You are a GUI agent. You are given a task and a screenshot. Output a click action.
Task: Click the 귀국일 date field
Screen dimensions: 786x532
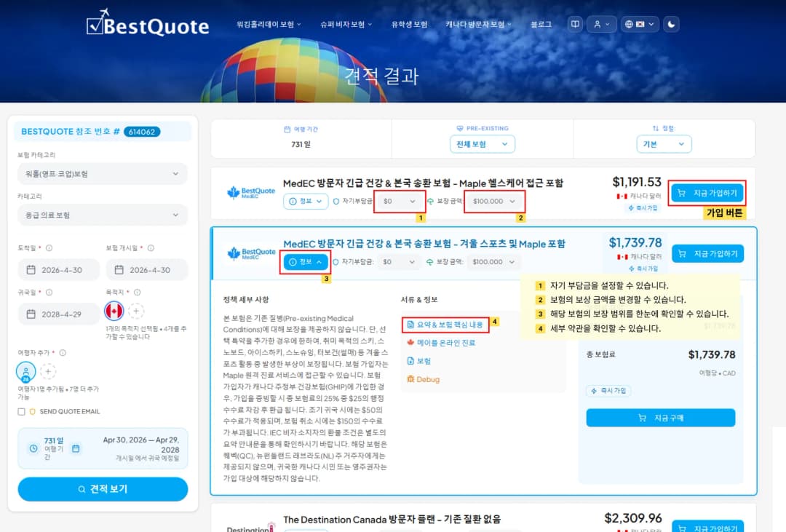point(57,314)
